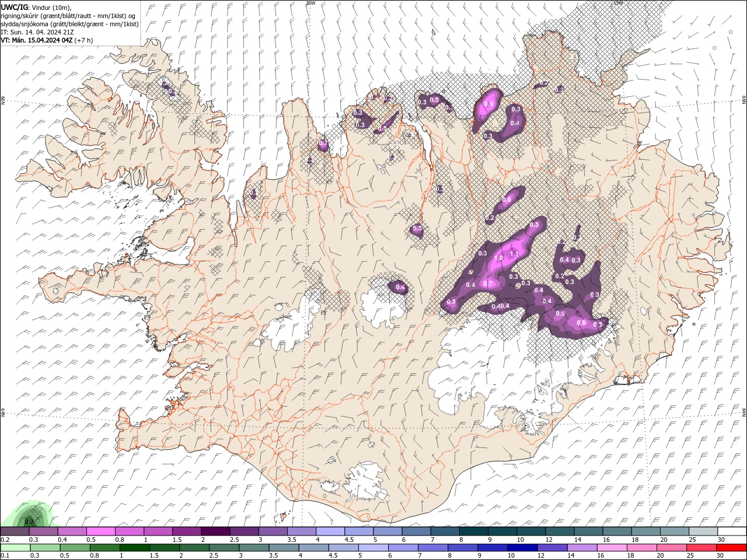Click the "15W" longitude label

[x=619, y=3]
